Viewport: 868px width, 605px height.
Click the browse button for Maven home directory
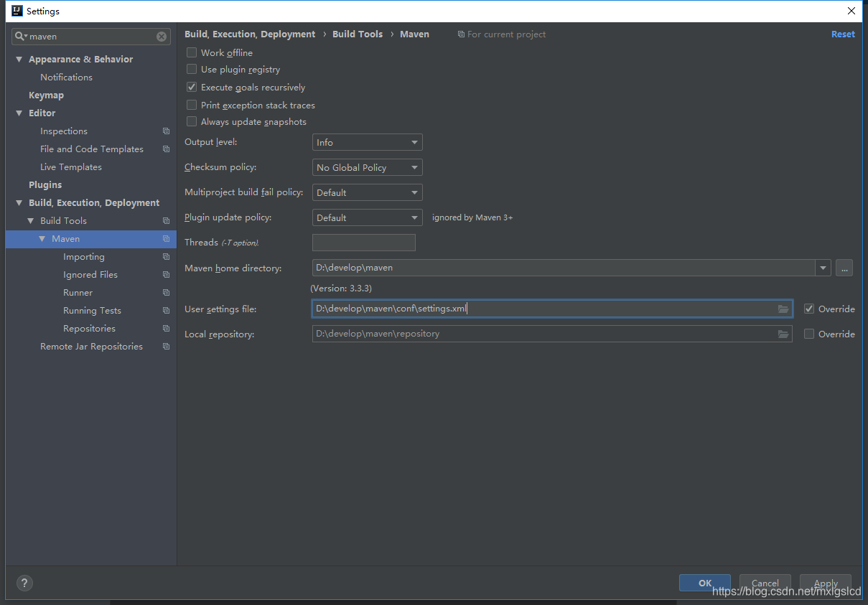pyautogui.click(x=844, y=268)
